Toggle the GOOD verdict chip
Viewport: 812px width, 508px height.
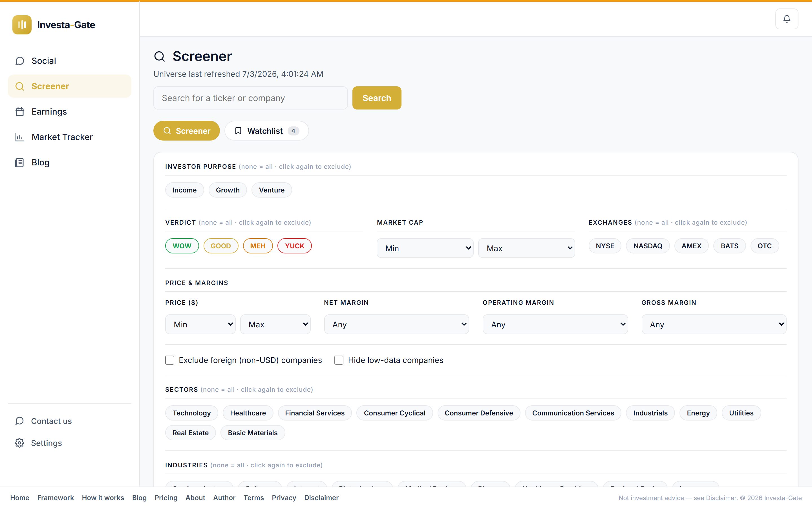(221, 246)
